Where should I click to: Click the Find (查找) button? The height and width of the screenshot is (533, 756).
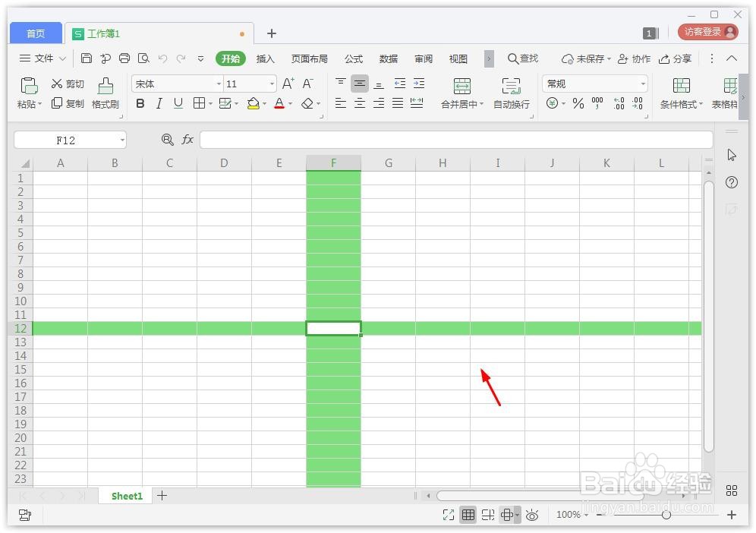[523, 58]
